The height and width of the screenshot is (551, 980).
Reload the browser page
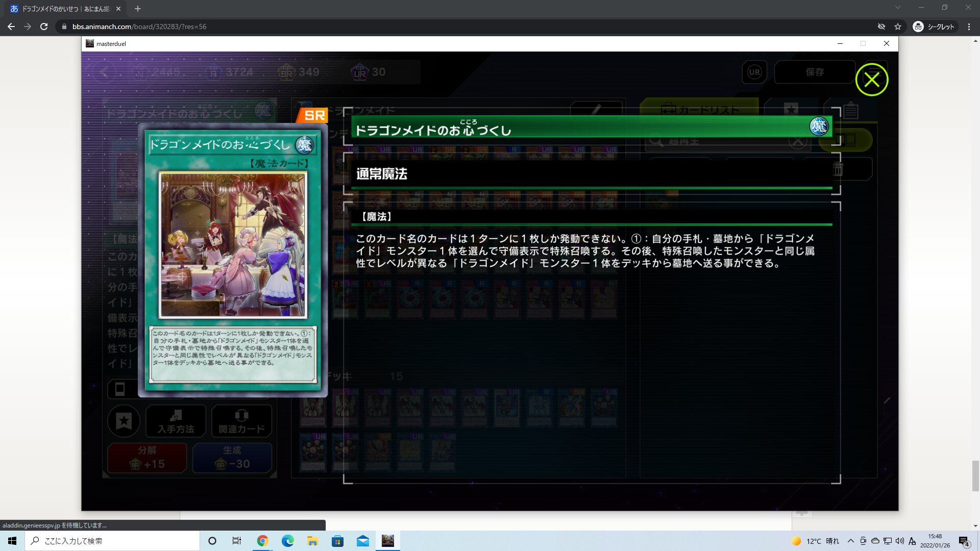tap(44, 27)
